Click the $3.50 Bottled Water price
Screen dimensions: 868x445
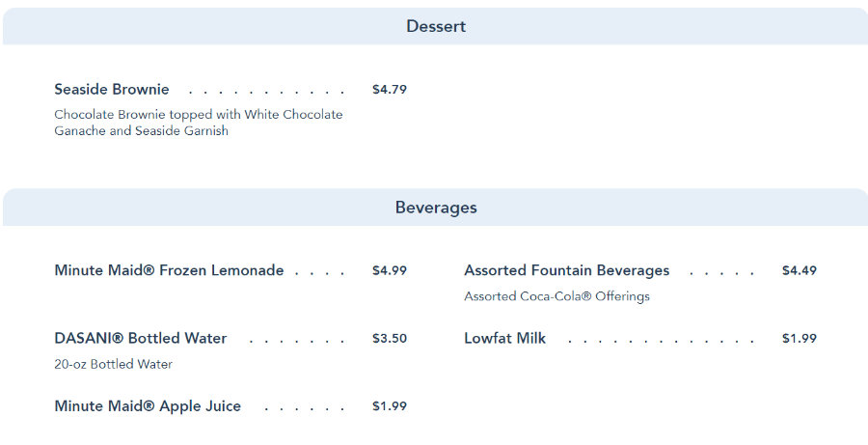pyautogui.click(x=390, y=338)
